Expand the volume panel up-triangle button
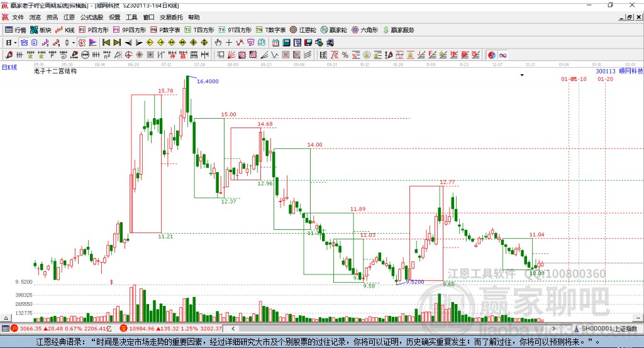Image resolution: width=644 pixels, height=348 pixels. (x=6, y=318)
